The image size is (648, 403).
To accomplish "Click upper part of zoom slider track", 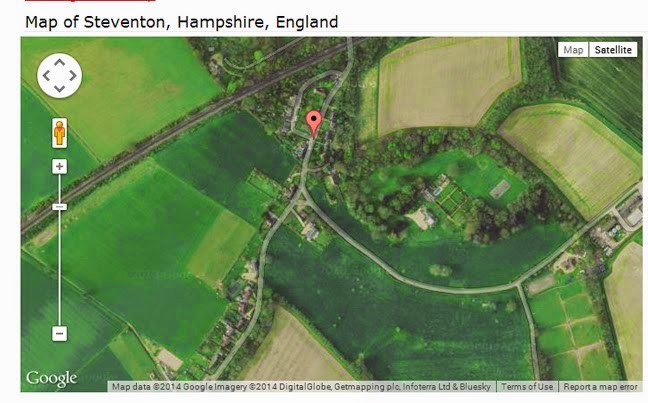I will tap(60, 188).
